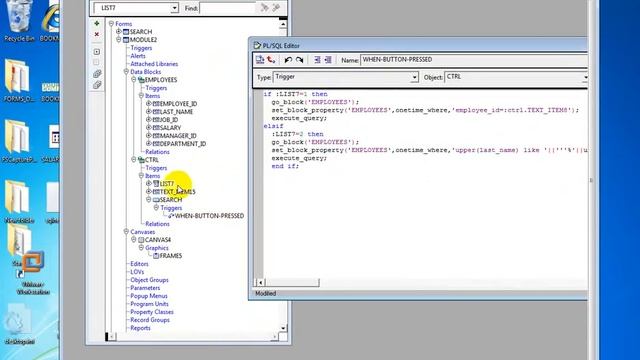The image size is (640, 360).
Task: Click the LIST7 list item icon
Action: (156, 184)
